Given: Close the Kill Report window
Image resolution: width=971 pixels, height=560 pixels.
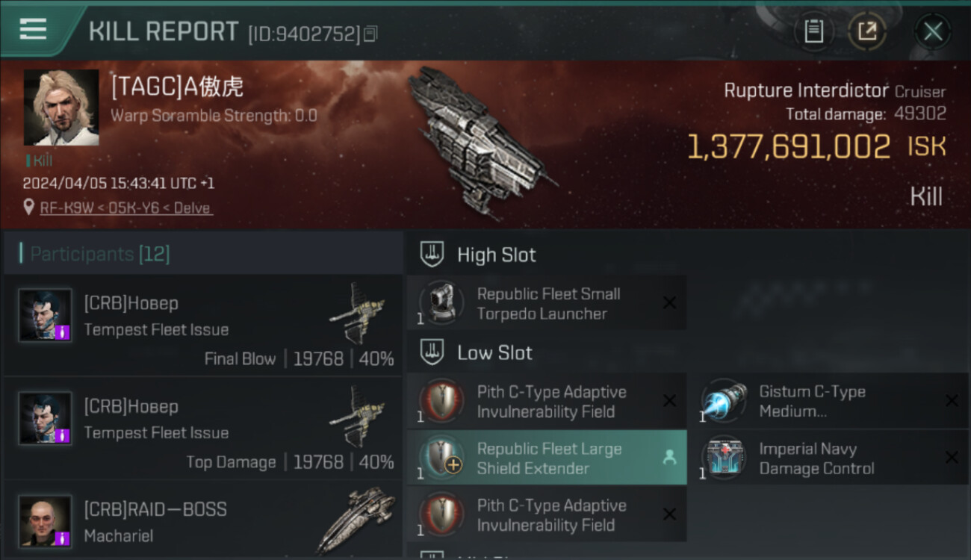Looking at the screenshot, I should [x=933, y=31].
